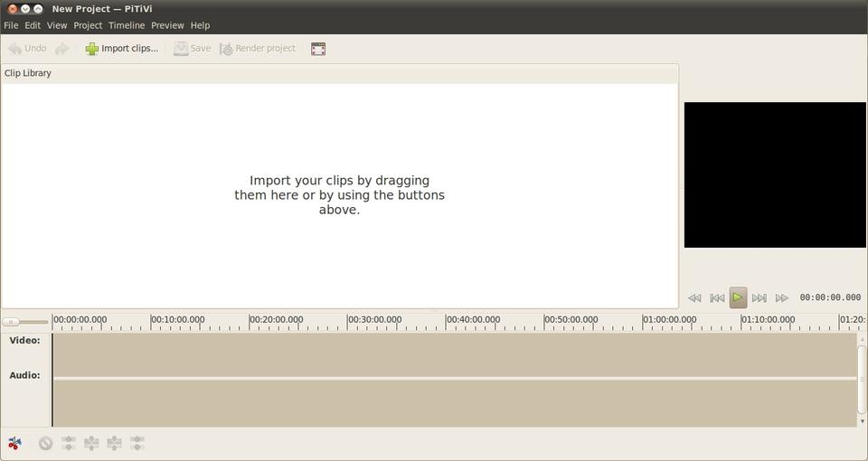Open the Edit menu
The height and width of the screenshot is (461, 868).
point(33,25)
